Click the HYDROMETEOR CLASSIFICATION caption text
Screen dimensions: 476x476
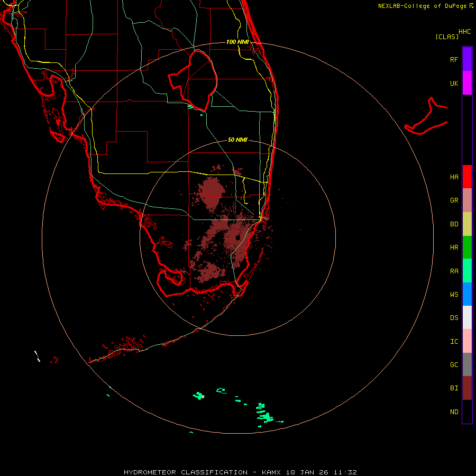(186, 472)
